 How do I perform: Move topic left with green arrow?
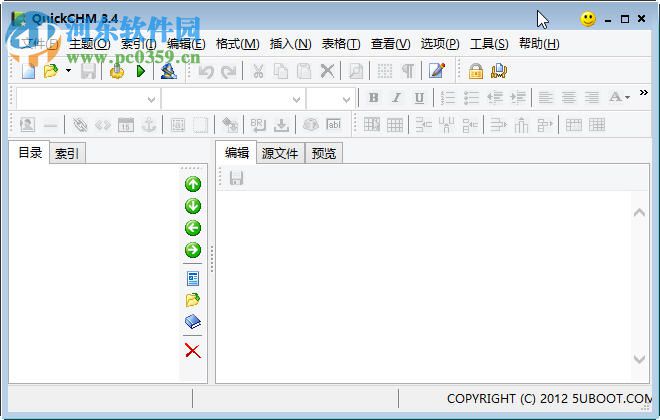193,228
